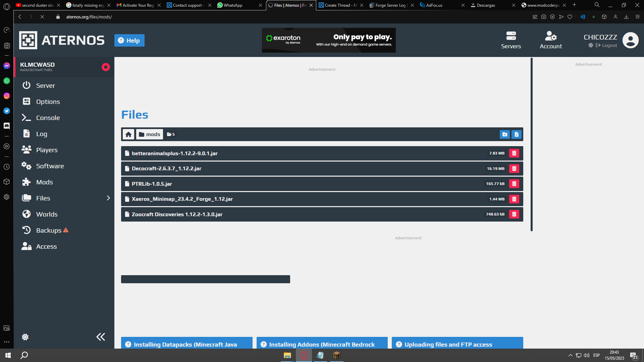The width and height of the screenshot is (644, 362).
Task: Open Discord in Opera sidebar
Action: click(x=7, y=126)
